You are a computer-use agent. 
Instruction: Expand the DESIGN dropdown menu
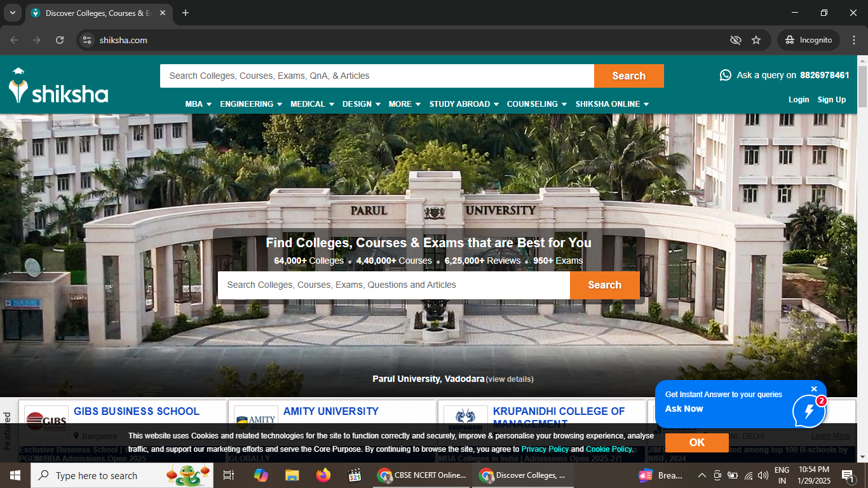tap(362, 104)
